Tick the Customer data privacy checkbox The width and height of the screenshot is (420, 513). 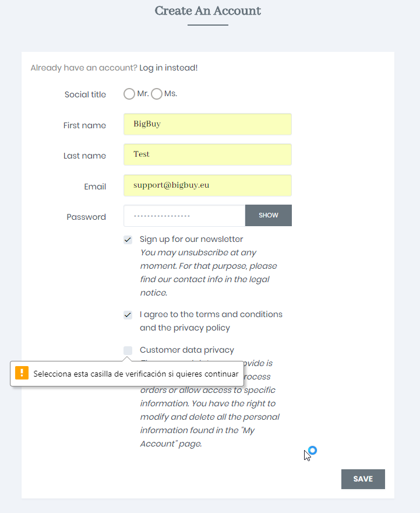tap(128, 350)
